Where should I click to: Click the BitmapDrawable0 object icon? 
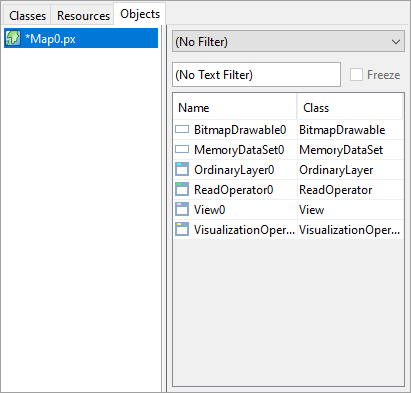(x=182, y=130)
